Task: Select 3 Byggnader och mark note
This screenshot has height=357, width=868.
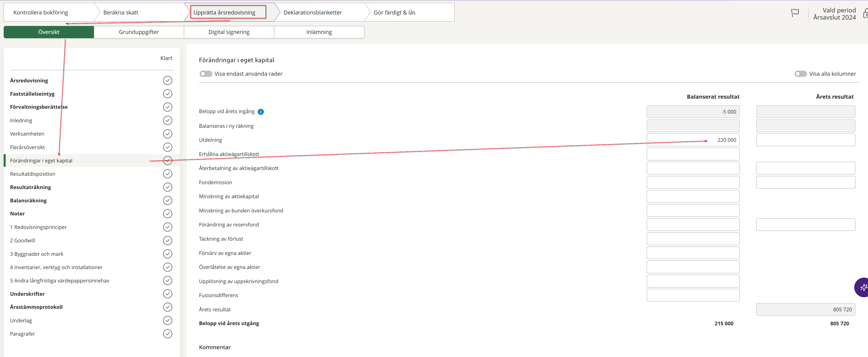Action: [x=37, y=254]
